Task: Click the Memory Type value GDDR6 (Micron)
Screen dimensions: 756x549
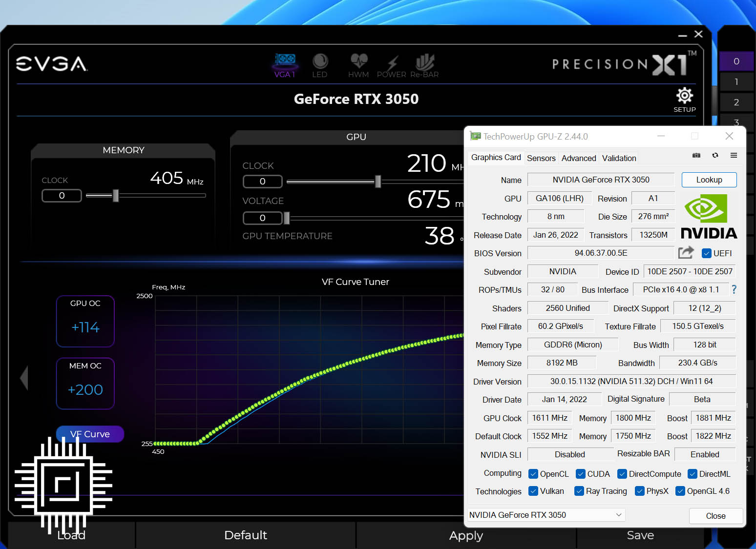Action: 573,345
